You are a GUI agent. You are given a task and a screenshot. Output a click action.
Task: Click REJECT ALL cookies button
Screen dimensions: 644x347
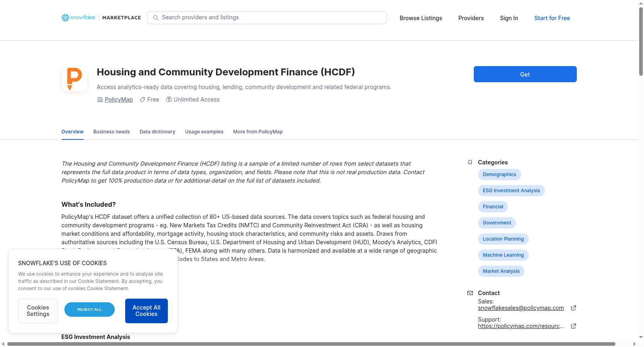89,310
